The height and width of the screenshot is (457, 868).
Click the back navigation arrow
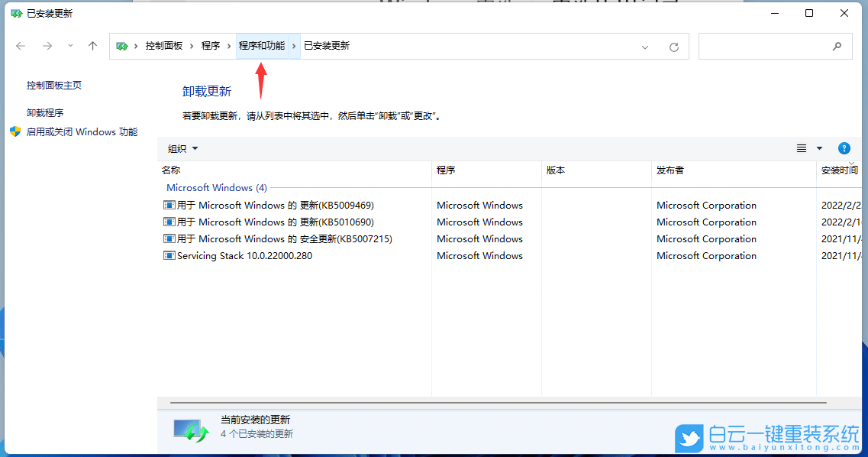point(21,46)
